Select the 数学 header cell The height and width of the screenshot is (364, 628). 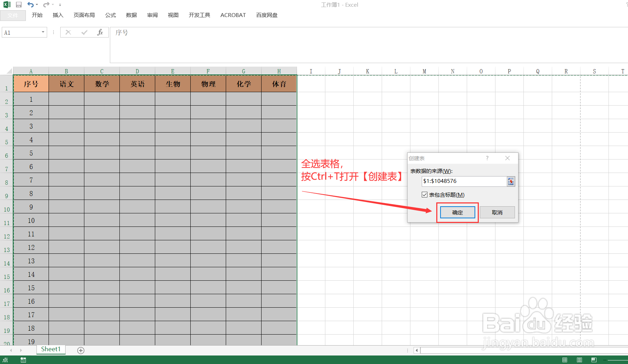pyautogui.click(x=102, y=84)
